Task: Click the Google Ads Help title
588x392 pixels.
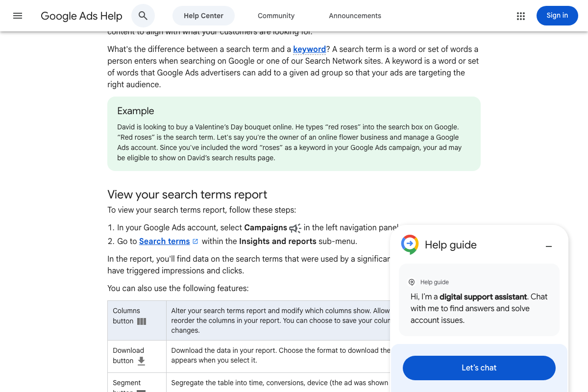Action: (81, 16)
